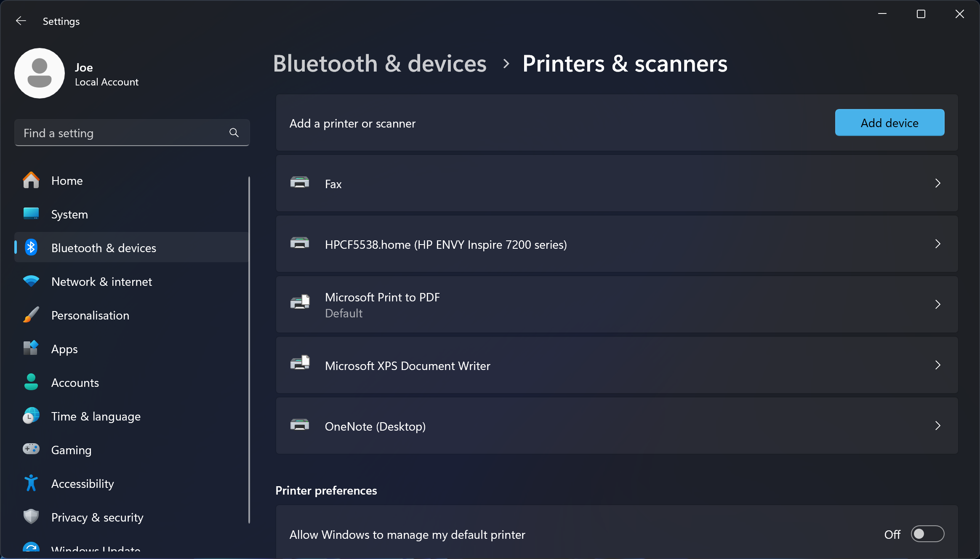
Task: Click the Add device button
Action: coord(889,122)
